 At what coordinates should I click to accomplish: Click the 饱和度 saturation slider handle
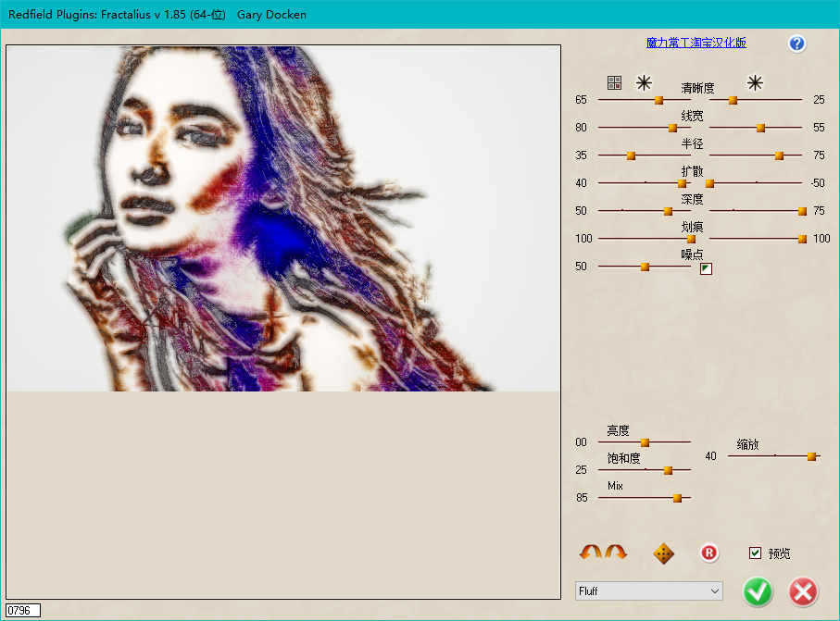pos(668,470)
